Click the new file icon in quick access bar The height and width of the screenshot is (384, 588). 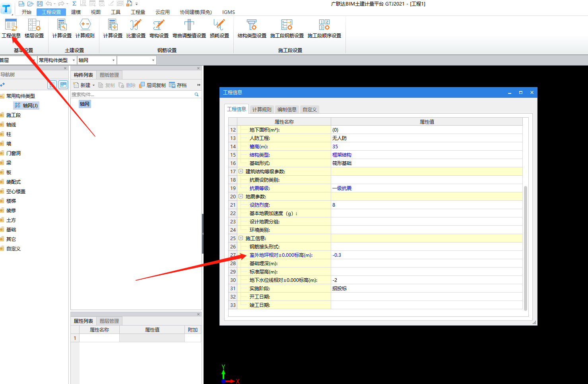coord(21,4)
